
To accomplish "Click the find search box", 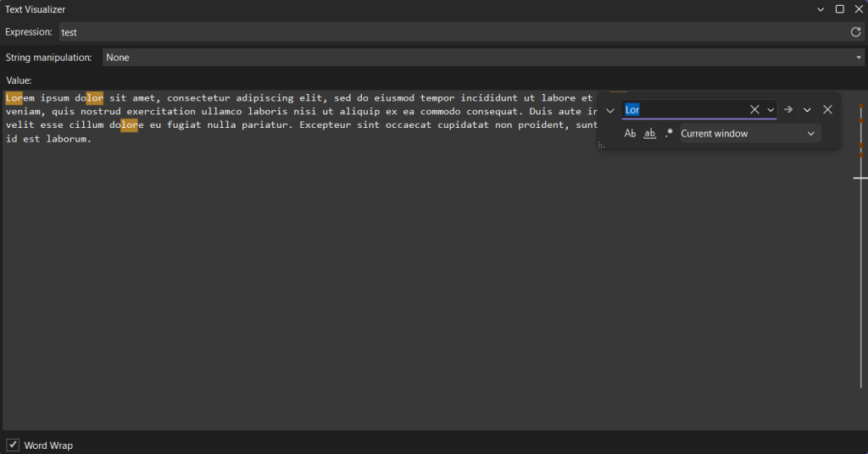I will pyautogui.click(x=684, y=109).
